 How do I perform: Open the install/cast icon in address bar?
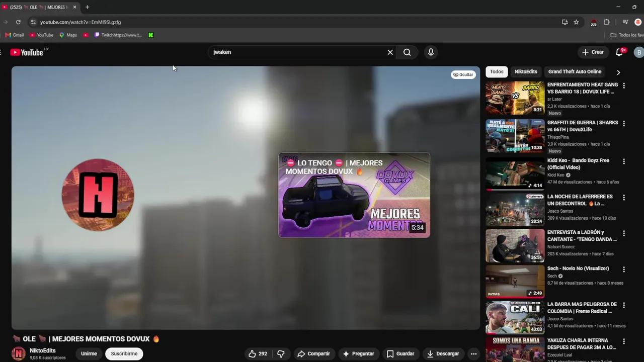pos(565,22)
